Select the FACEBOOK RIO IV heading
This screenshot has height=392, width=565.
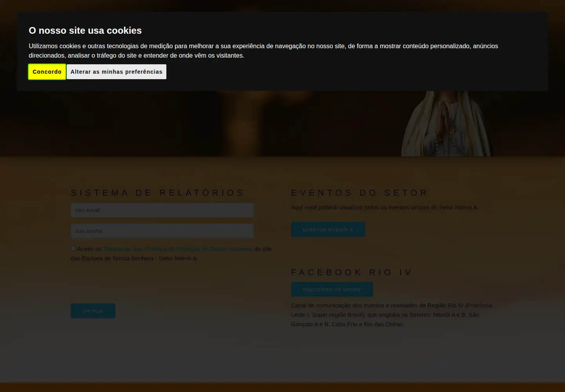352,272
